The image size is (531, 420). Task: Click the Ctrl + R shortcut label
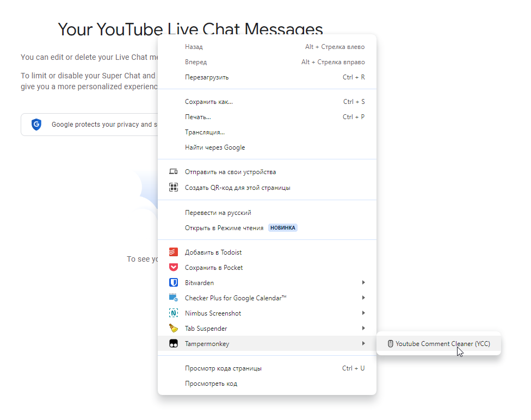(354, 77)
